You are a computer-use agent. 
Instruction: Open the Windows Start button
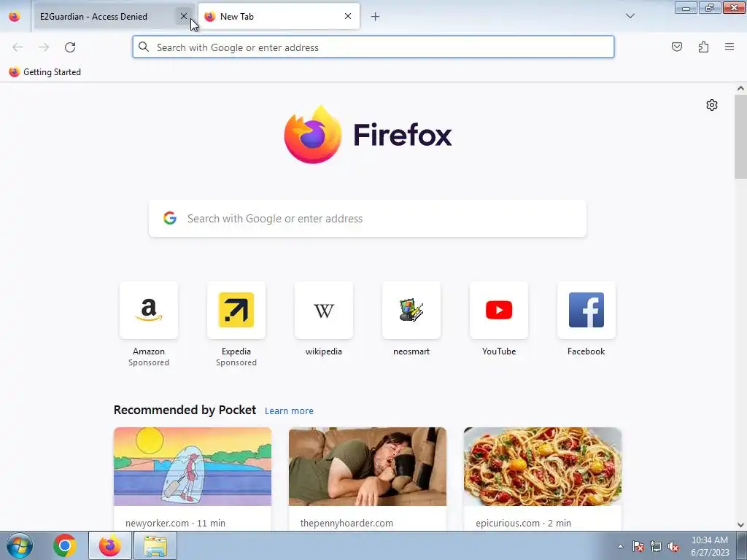pos(20,545)
